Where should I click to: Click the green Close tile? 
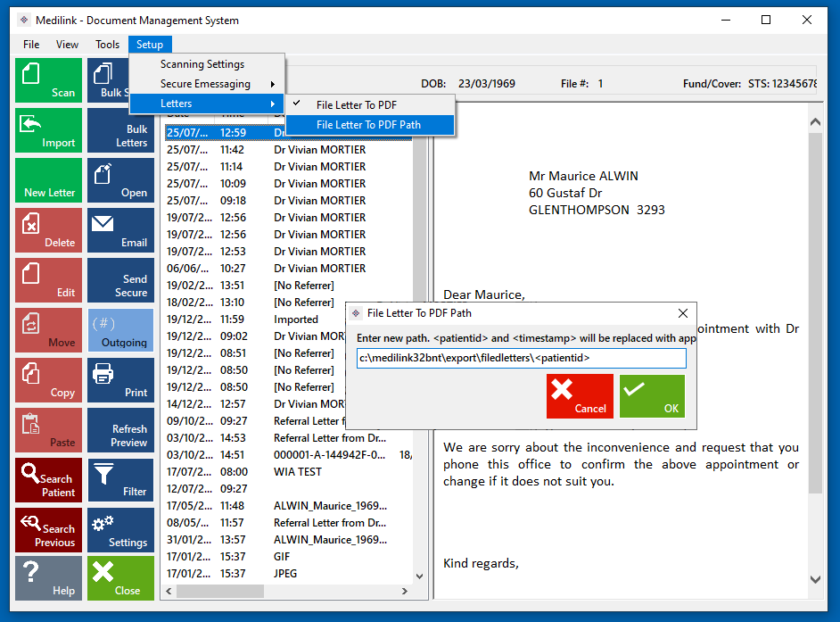(120, 578)
